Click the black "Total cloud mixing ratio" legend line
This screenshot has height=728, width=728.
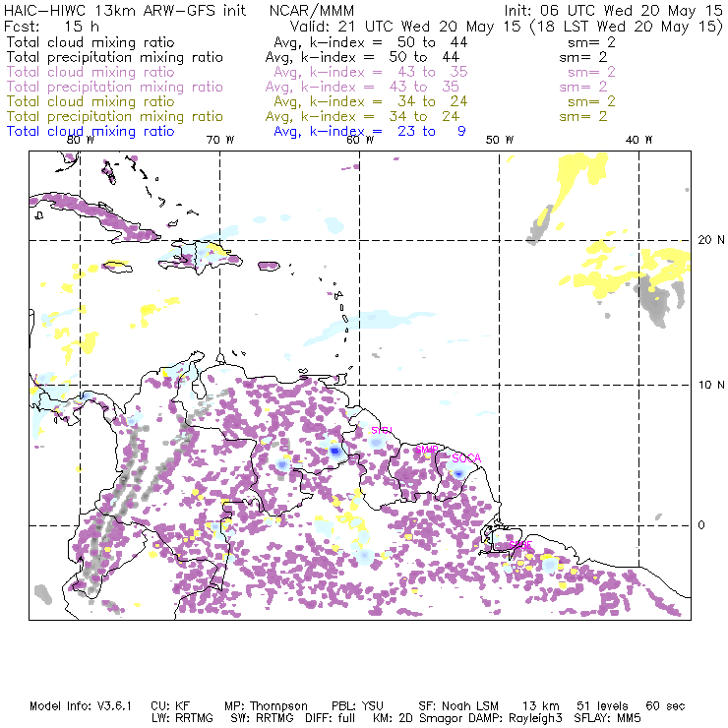click(x=91, y=42)
